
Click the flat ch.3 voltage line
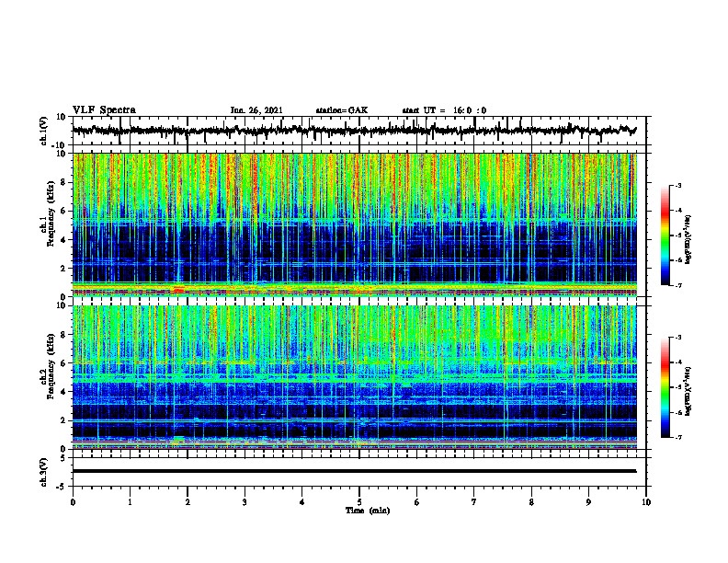click(x=354, y=471)
